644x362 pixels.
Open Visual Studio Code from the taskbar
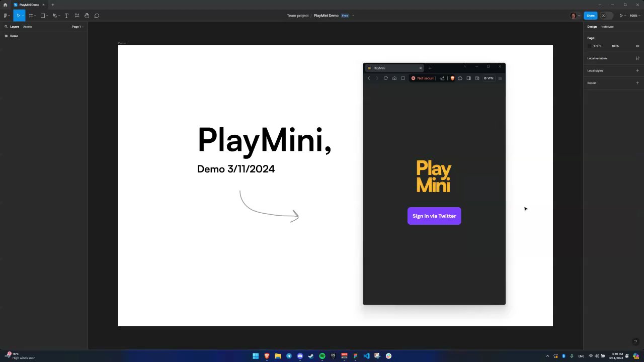(x=366, y=356)
